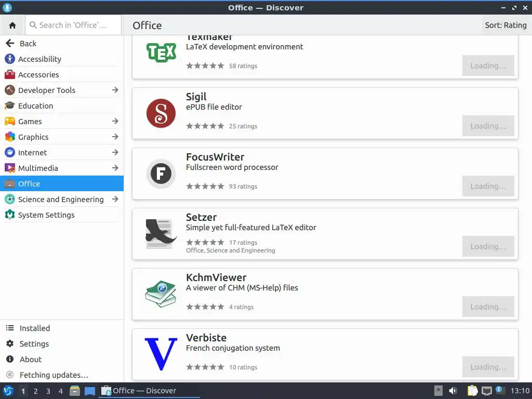
Task: Open the About page
Action: click(62, 360)
